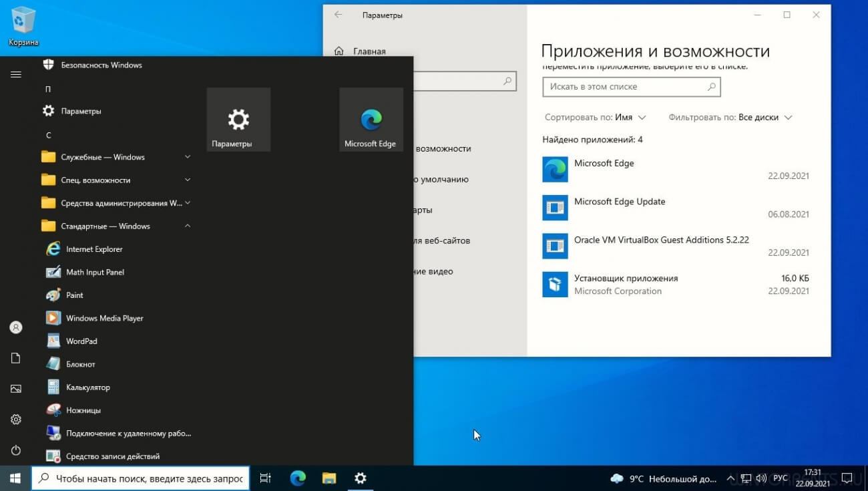Expand Спец. возможности folder
This screenshot has height=491, width=868.
[116, 180]
